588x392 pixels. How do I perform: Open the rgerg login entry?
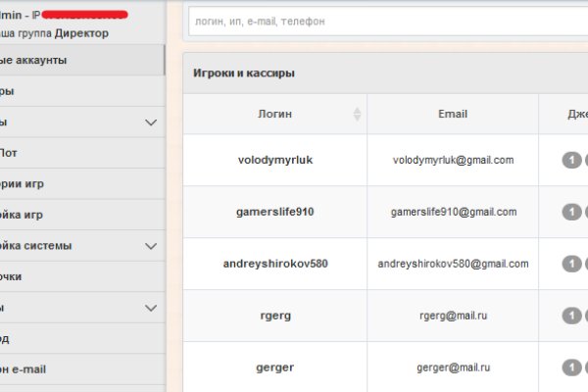click(274, 316)
